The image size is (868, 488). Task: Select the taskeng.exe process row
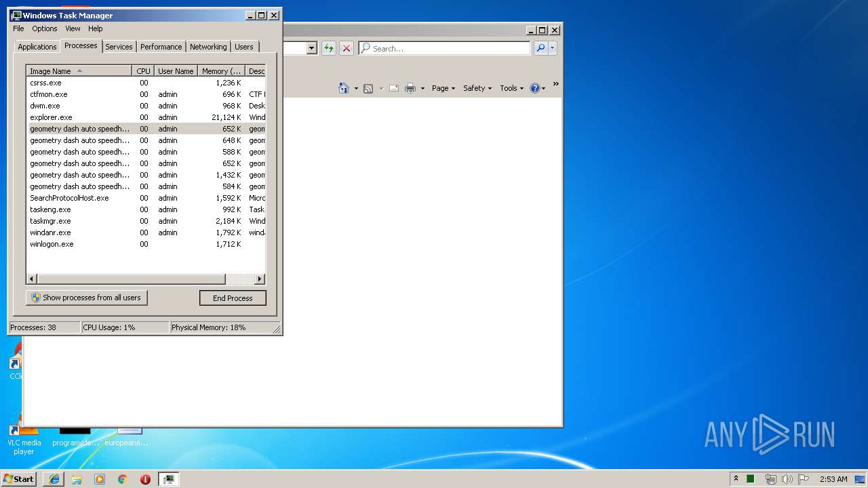[146, 209]
